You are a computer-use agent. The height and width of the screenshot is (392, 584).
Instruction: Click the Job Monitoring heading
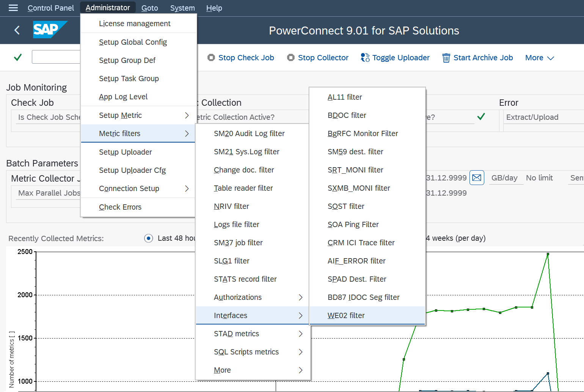coord(36,88)
